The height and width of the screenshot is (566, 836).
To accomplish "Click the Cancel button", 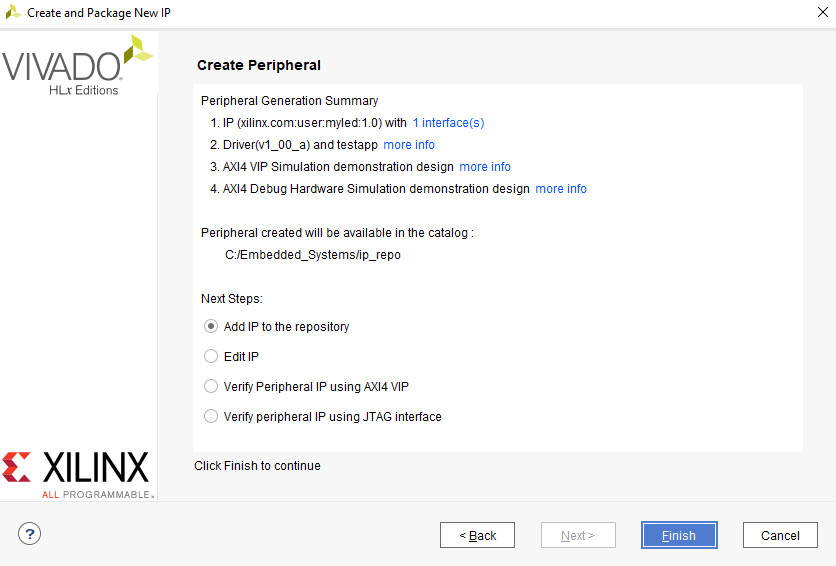I will click(780, 535).
